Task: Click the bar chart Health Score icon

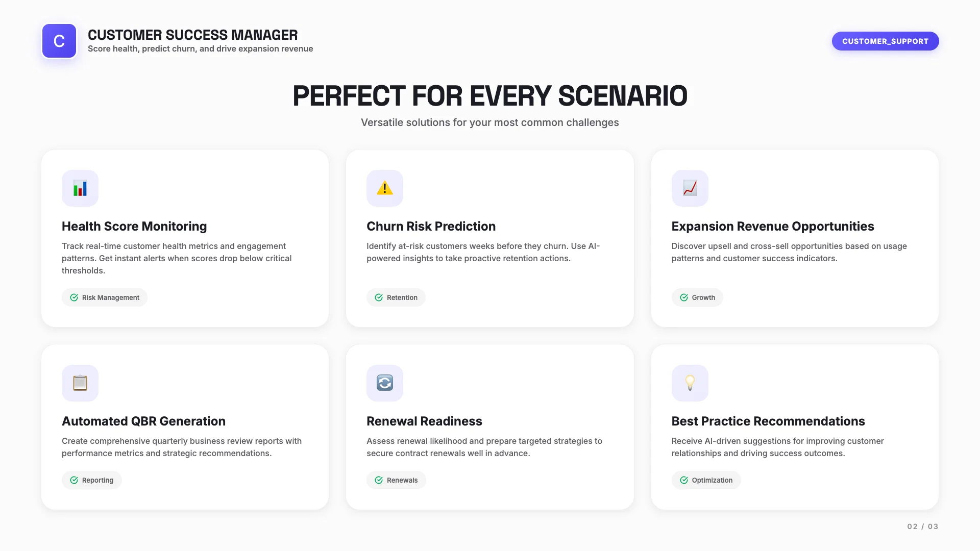Action: click(80, 188)
